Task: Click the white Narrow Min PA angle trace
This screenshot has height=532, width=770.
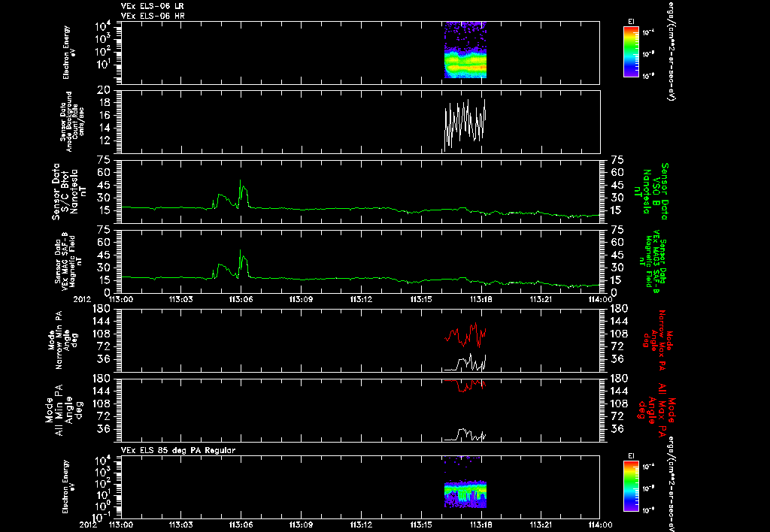Action: tap(465, 362)
